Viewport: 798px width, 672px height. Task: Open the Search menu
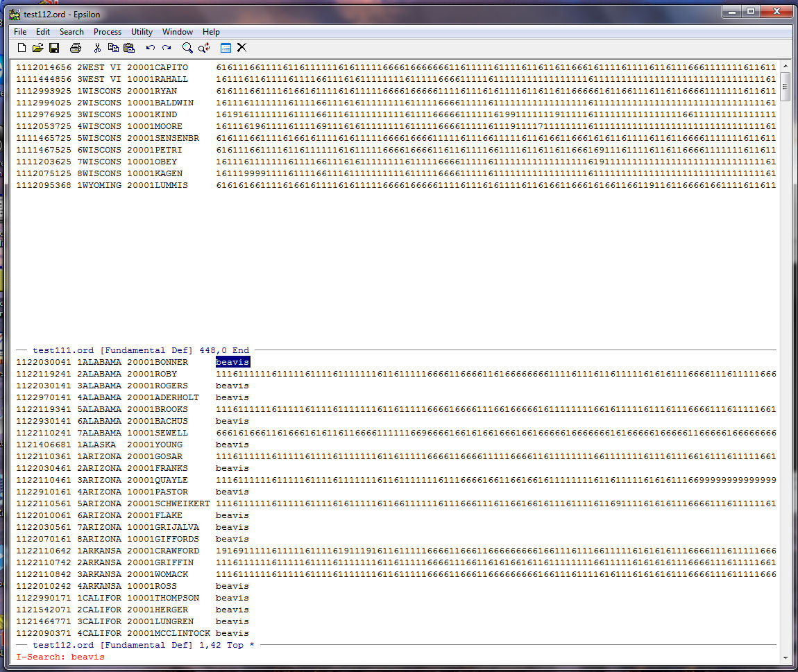71,32
